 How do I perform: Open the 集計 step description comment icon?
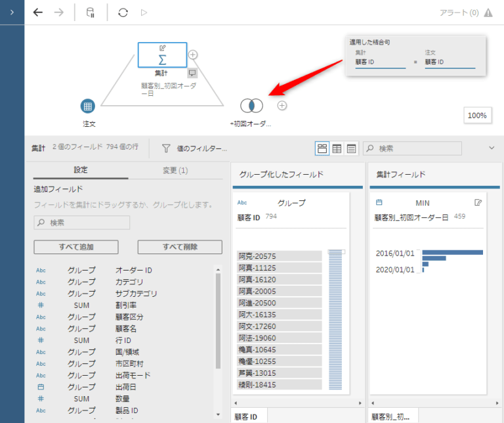(192, 73)
